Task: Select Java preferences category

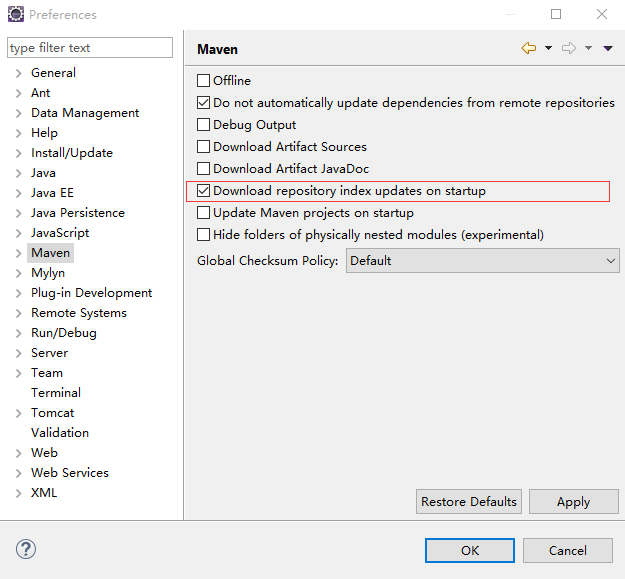Action: [43, 173]
